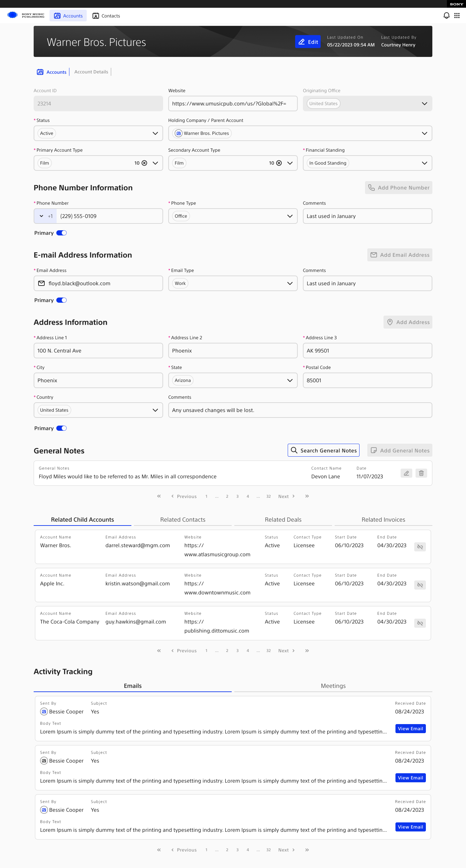The width and height of the screenshot is (466, 868).
Task: Click the Email Address input field
Action: tap(98, 283)
